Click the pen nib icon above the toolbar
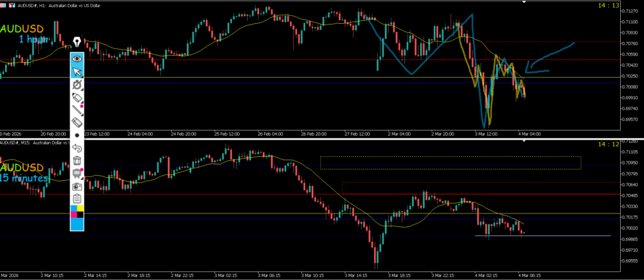This screenshot has height=280, width=644. pos(77,42)
